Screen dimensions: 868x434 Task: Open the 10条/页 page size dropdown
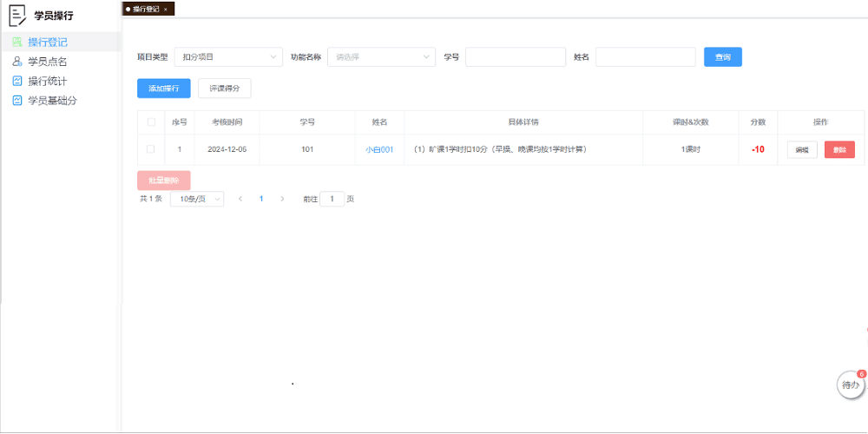(196, 199)
